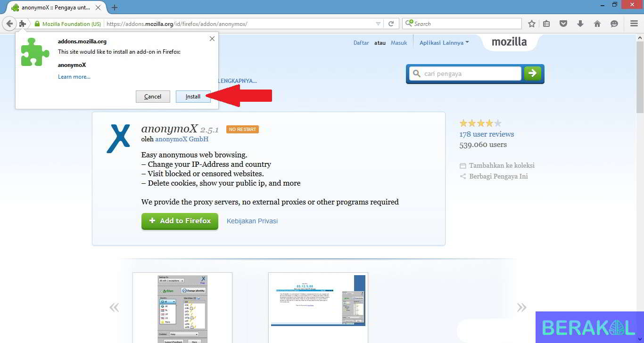Viewport: 644px width, 343px height.
Task: Click the anonymoX X logo icon
Action: (x=118, y=139)
